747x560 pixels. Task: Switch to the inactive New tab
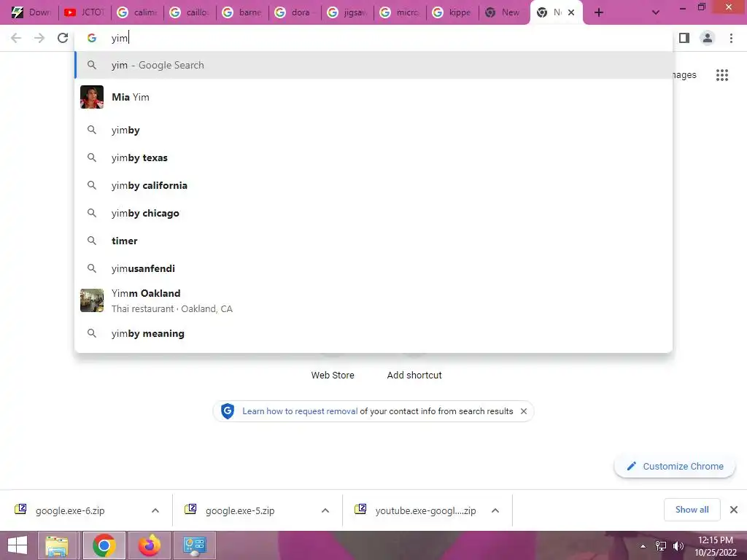[503, 12]
